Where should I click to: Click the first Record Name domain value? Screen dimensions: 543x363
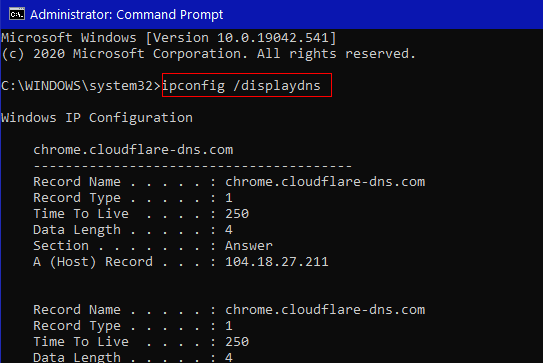[x=325, y=182]
